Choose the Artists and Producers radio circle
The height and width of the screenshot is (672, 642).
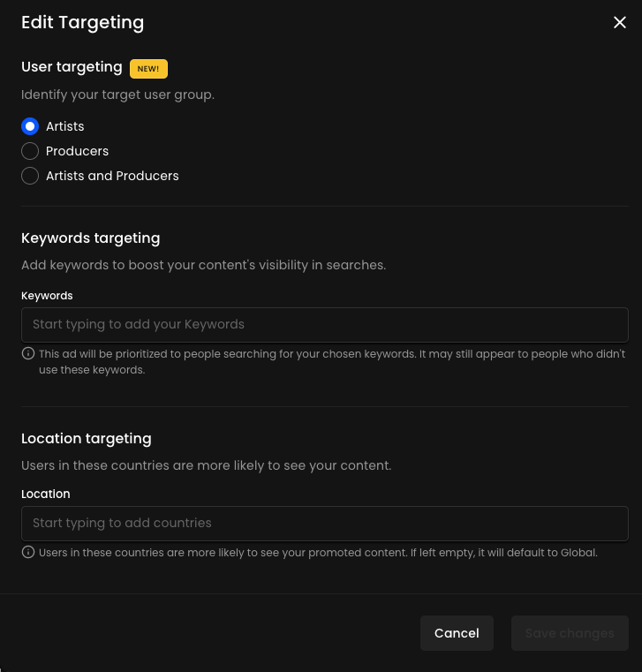30,176
